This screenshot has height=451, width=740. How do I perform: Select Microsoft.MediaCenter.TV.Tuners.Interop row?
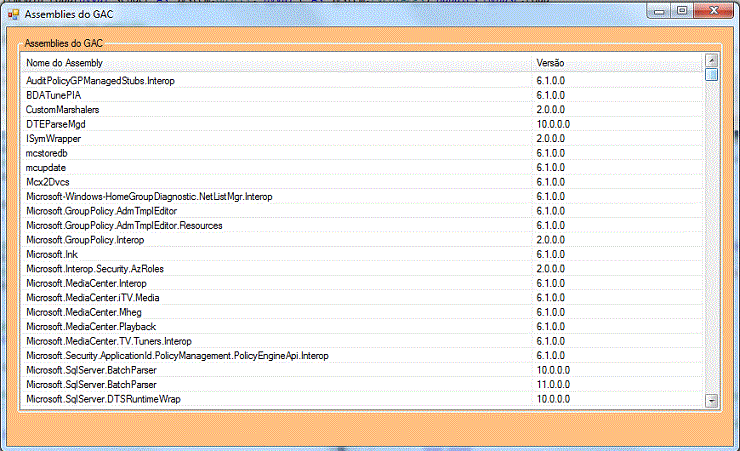[x=362, y=341]
